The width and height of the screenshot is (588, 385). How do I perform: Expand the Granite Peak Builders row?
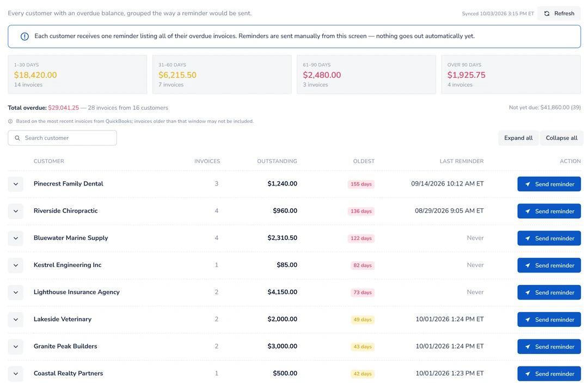pos(16,347)
